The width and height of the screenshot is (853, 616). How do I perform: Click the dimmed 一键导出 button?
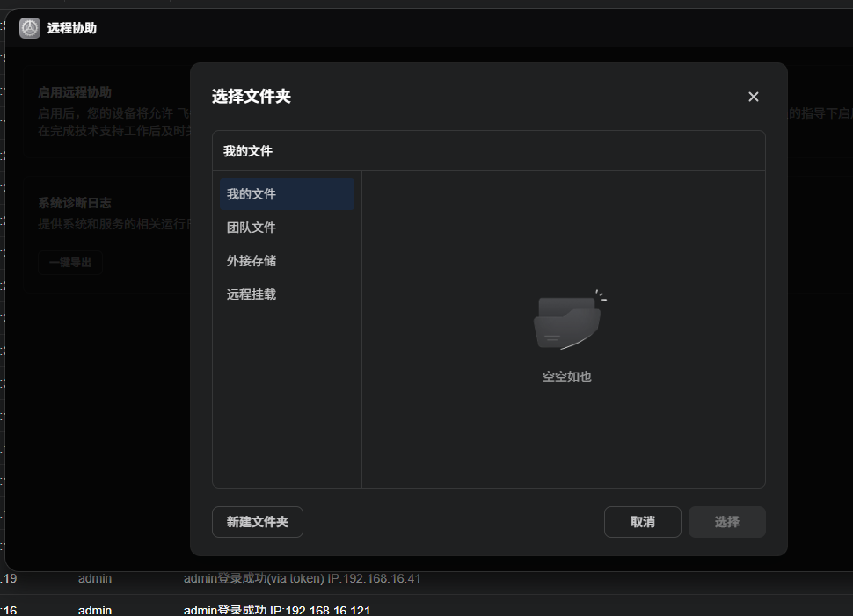70,263
